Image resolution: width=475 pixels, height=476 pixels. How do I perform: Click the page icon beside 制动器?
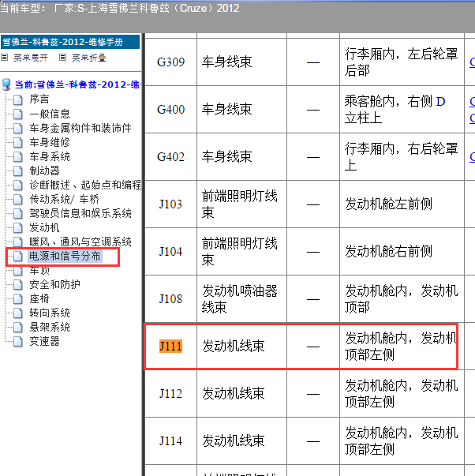[18, 171]
